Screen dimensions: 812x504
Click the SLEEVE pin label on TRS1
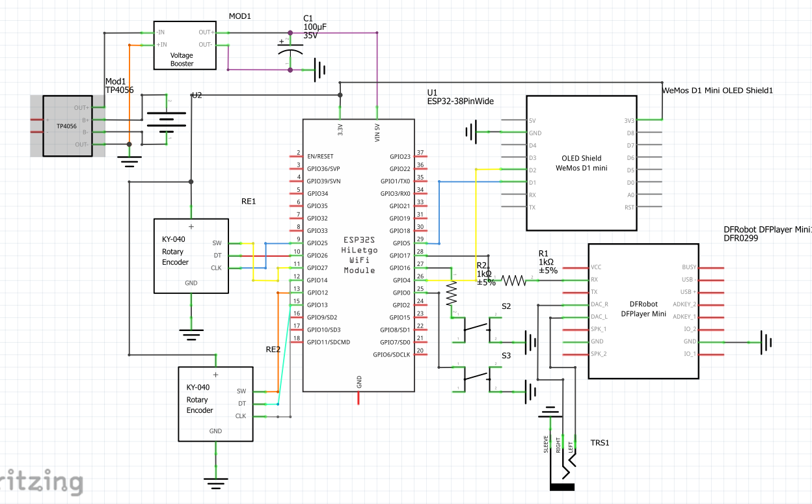tap(546, 445)
